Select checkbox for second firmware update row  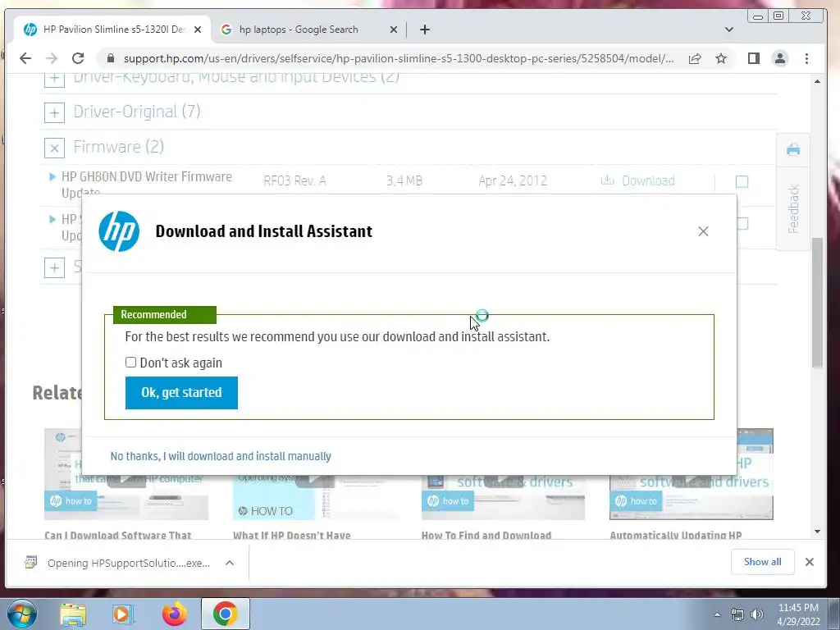pos(742,223)
